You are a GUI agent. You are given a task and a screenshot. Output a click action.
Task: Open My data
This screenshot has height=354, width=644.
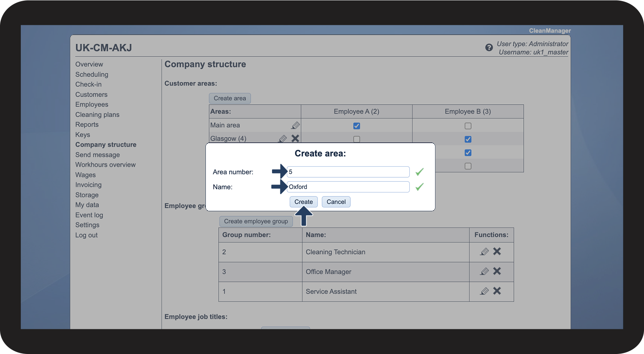tap(87, 205)
